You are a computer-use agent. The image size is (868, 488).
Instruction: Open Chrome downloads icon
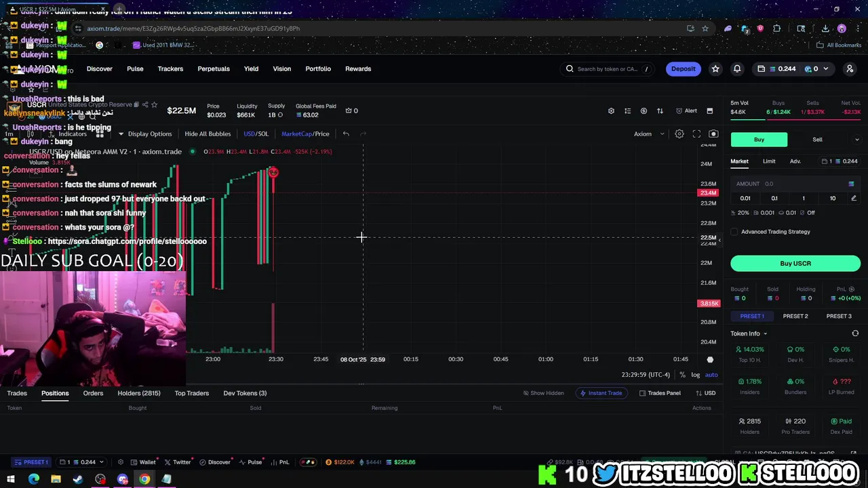coord(825,28)
